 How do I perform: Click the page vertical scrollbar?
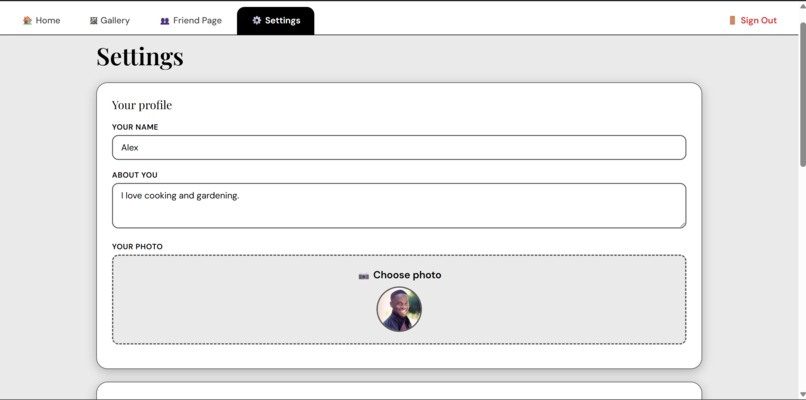click(x=802, y=95)
